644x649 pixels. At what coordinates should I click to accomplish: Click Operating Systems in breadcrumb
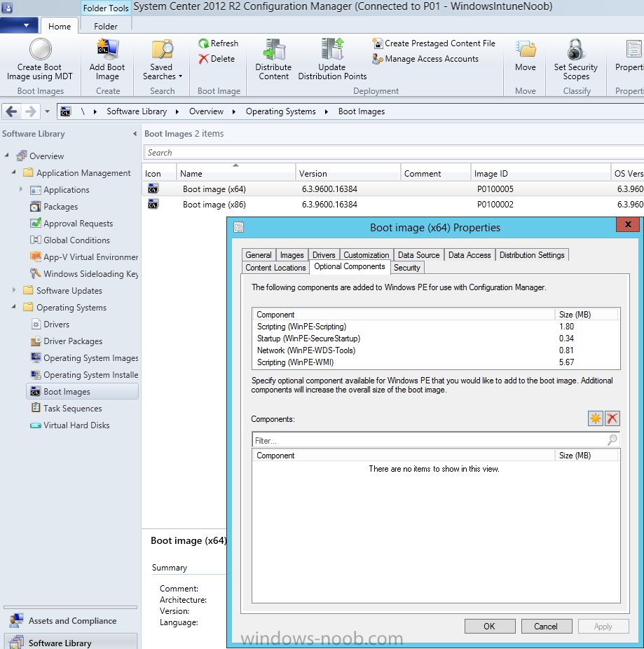280,111
